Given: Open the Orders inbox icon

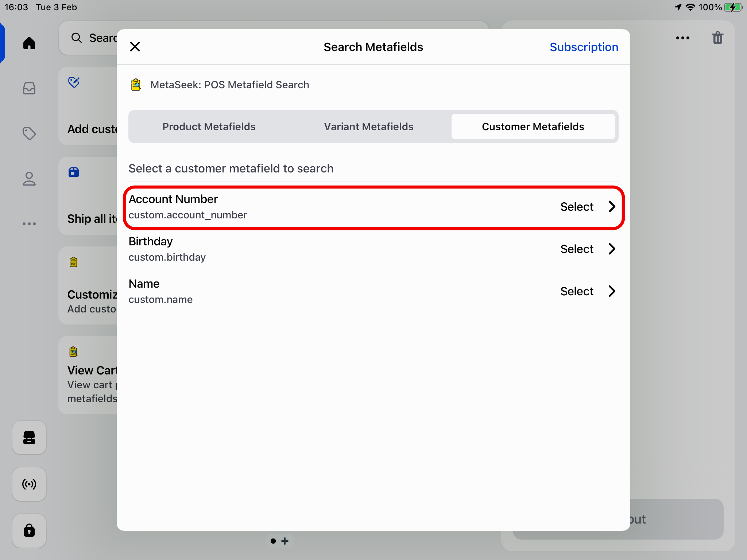Looking at the screenshot, I should [x=29, y=88].
